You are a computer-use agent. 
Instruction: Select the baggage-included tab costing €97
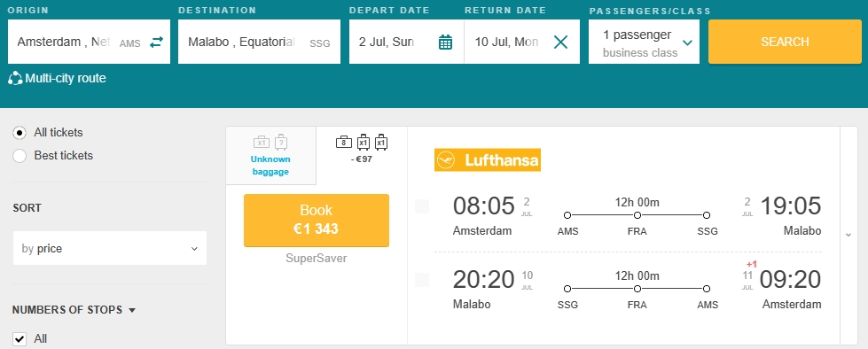click(362, 150)
